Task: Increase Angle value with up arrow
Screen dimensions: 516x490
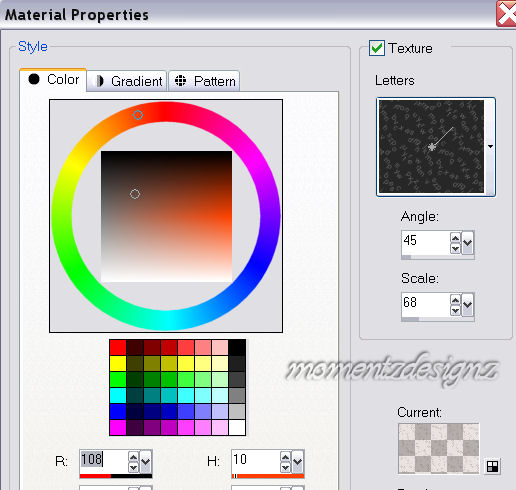Action: pyautogui.click(x=455, y=238)
